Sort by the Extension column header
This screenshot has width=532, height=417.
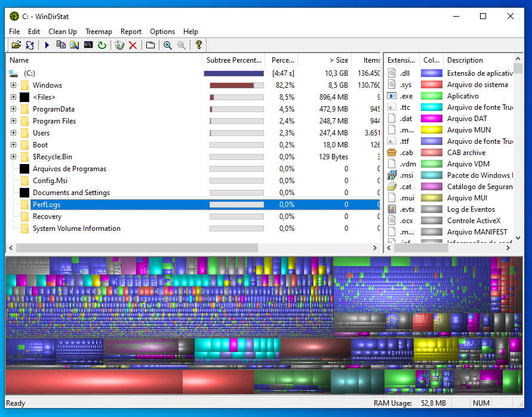tap(402, 60)
